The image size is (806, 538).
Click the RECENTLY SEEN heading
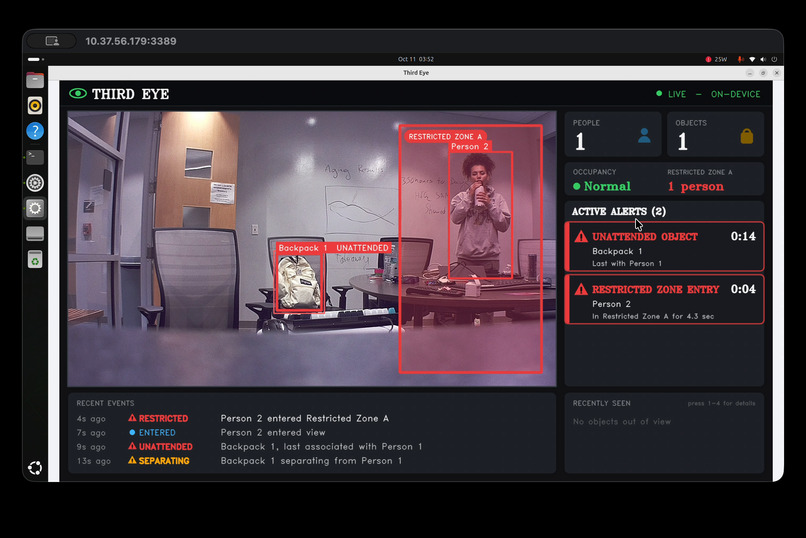pos(601,403)
